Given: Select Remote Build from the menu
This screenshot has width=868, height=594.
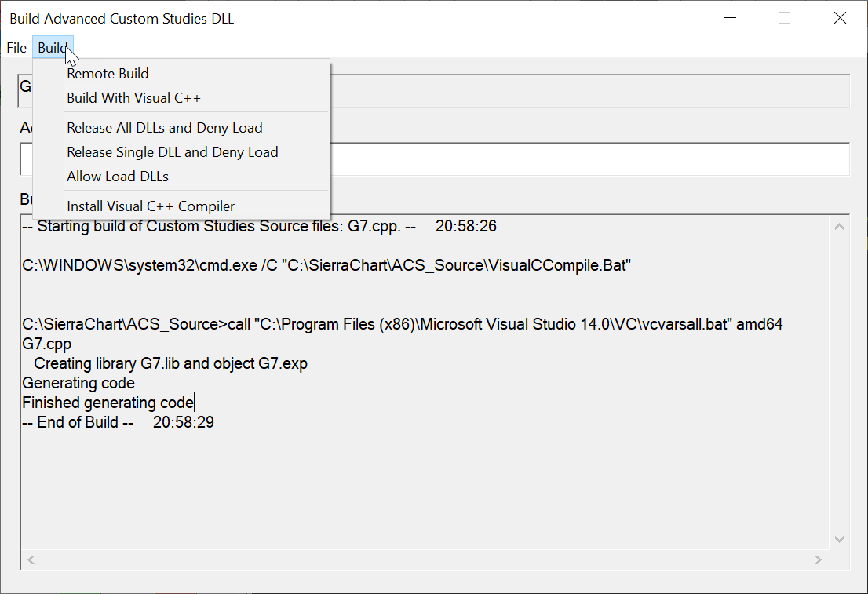Looking at the screenshot, I should [108, 74].
